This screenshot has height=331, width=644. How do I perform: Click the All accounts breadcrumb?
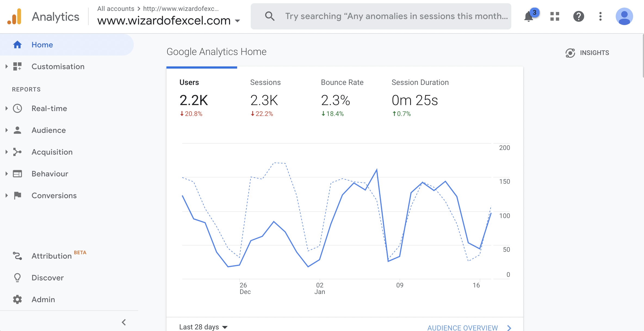pos(116,9)
